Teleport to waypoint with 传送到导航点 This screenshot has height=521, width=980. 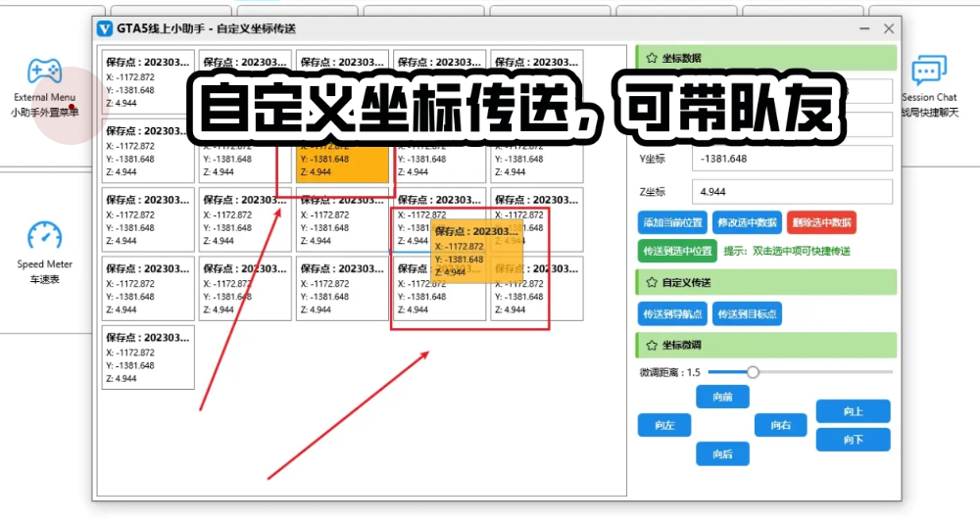coord(671,313)
